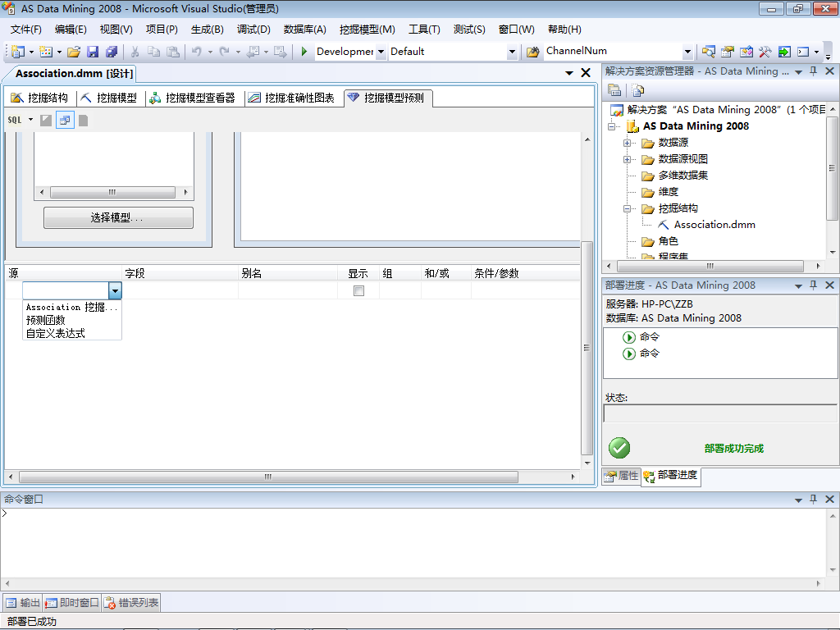Click the model box horizontal scrollbar thumb
Image resolution: width=840 pixels, height=630 pixels.
point(112,192)
